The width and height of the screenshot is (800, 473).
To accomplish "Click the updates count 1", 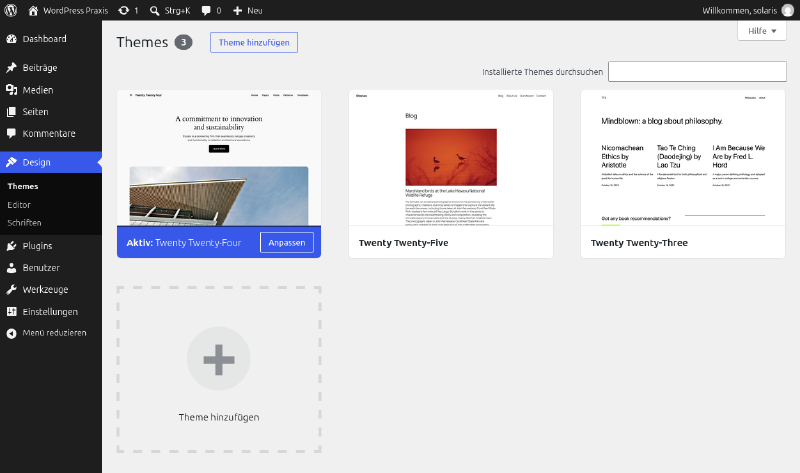I will tap(136, 11).
